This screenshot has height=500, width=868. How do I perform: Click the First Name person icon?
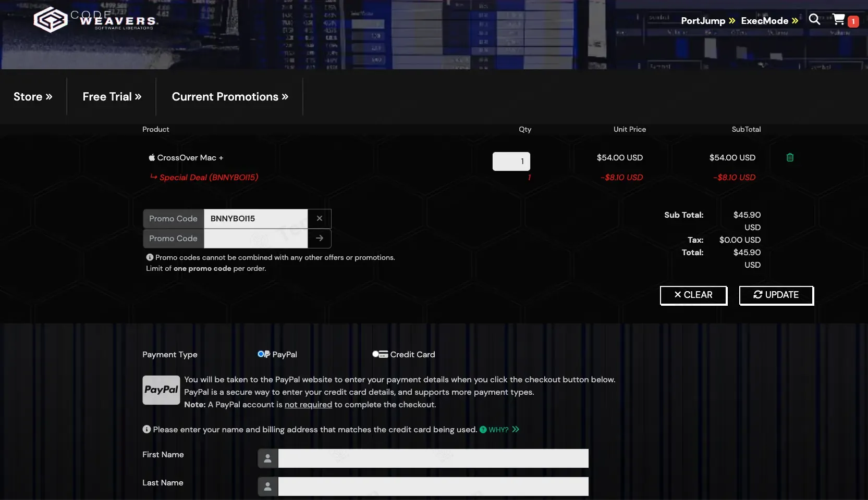pyautogui.click(x=267, y=458)
